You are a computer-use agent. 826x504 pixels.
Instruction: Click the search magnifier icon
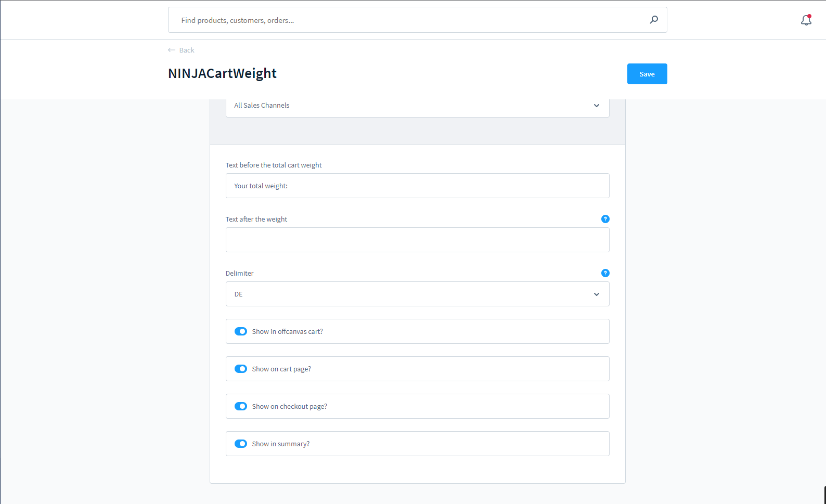654,20
